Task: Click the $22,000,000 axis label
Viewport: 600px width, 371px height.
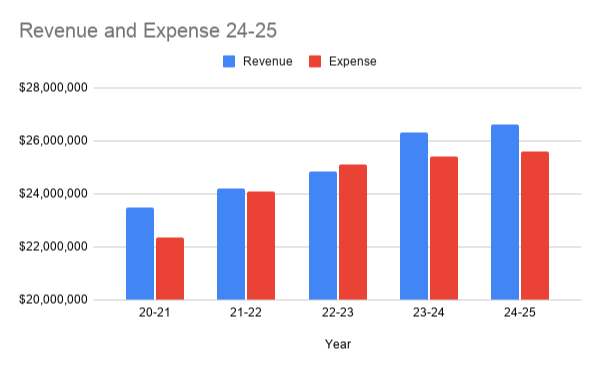Action: [53, 247]
